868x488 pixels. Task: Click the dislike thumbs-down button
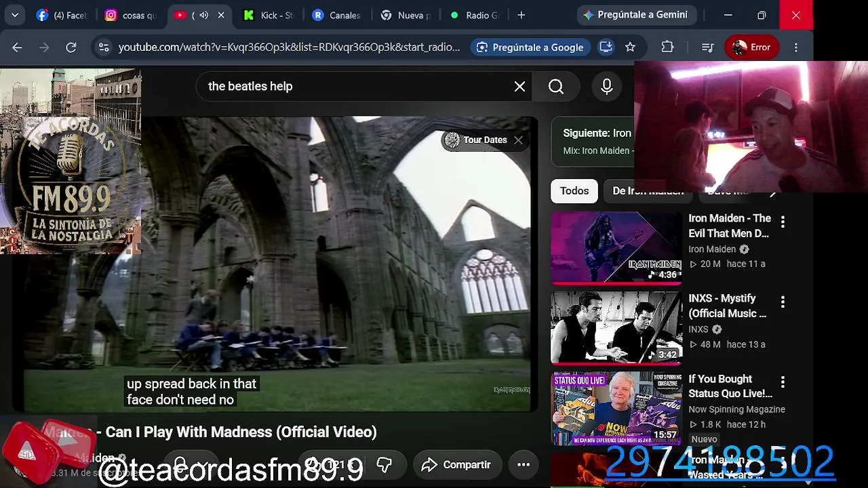pyautogui.click(x=384, y=464)
